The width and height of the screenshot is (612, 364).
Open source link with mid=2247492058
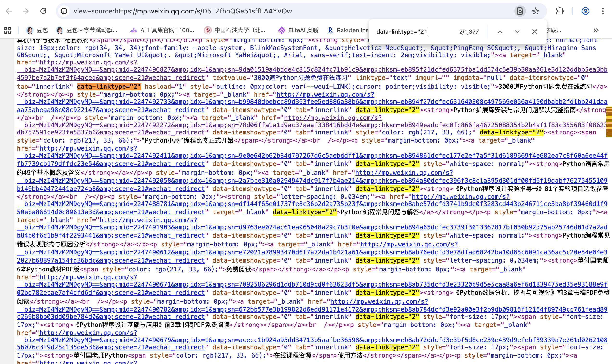[x=312, y=181]
